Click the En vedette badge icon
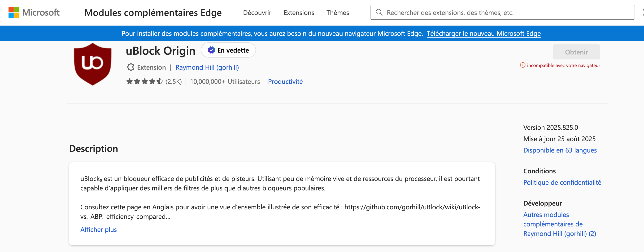Image resolution: width=644 pixels, height=252 pixels. coord(211,50)
